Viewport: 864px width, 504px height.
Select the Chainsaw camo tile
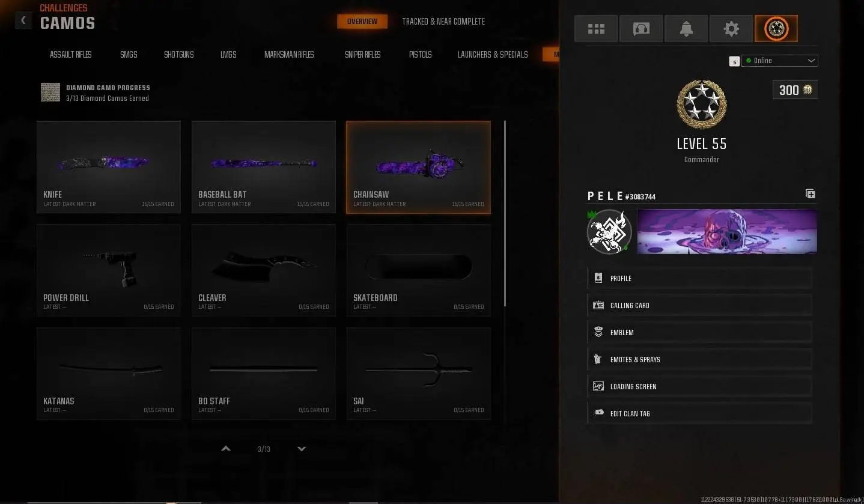pyautogui.click(x=418, y=167)
